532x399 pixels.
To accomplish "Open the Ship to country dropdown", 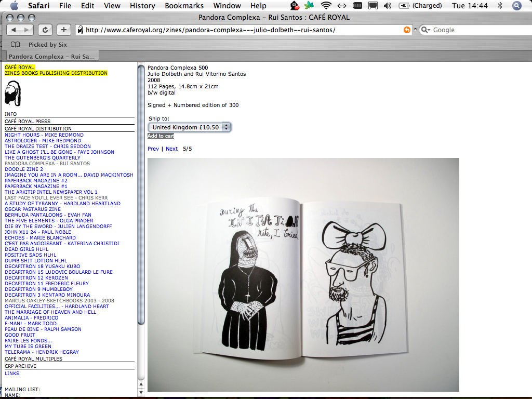I will [190, 127].
